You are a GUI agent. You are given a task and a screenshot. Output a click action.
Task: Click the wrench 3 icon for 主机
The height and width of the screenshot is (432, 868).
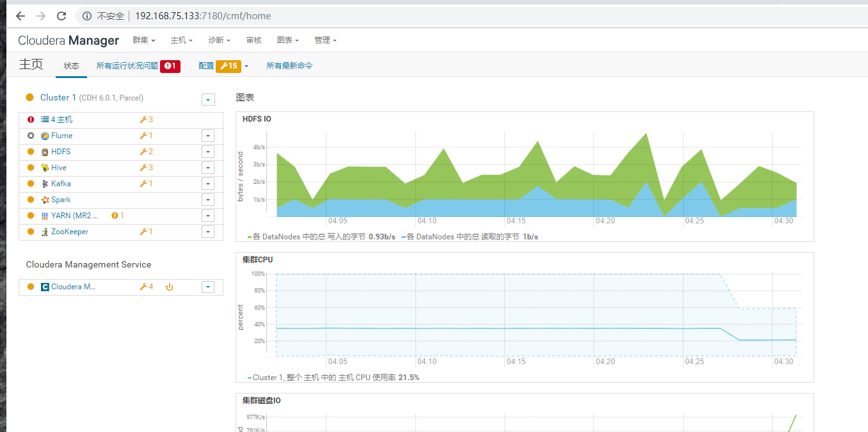click(146, 120)
